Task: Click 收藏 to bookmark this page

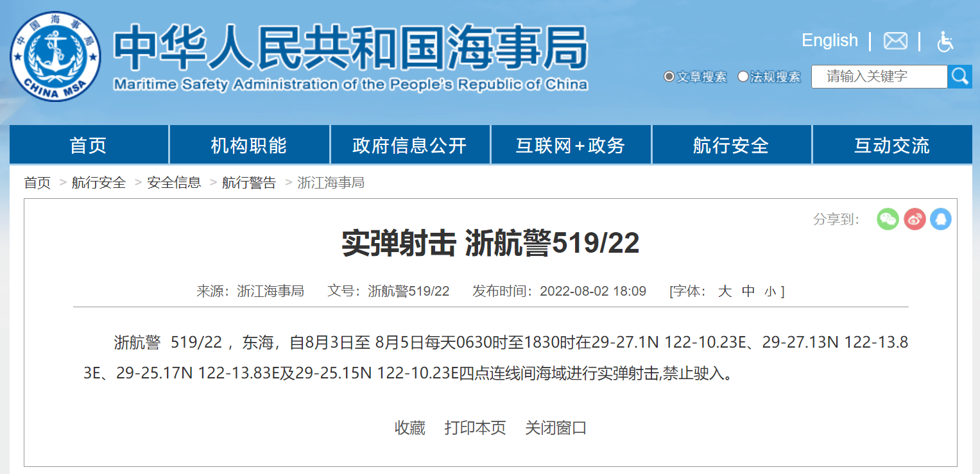Action: 409,428
